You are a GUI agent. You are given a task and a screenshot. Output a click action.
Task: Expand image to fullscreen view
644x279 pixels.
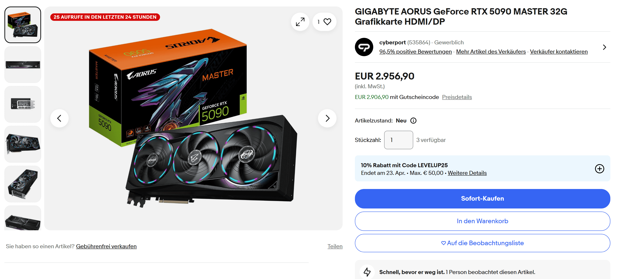[300, 22]
